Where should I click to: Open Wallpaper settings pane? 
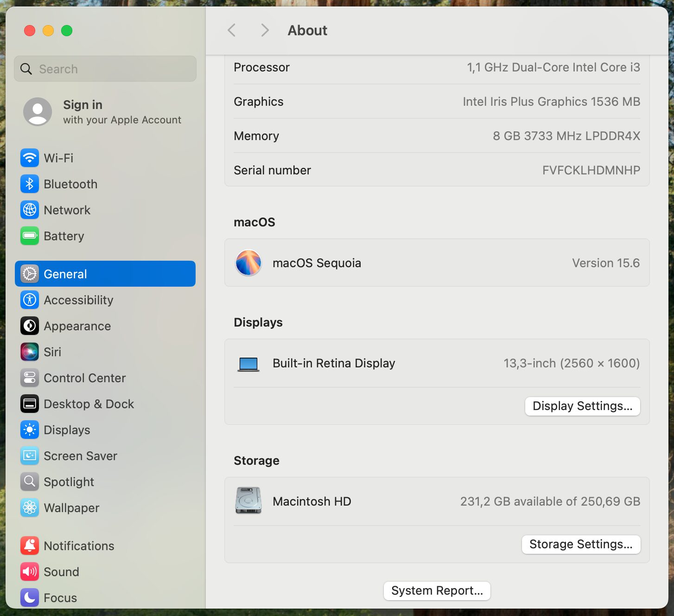coord(71,508)
